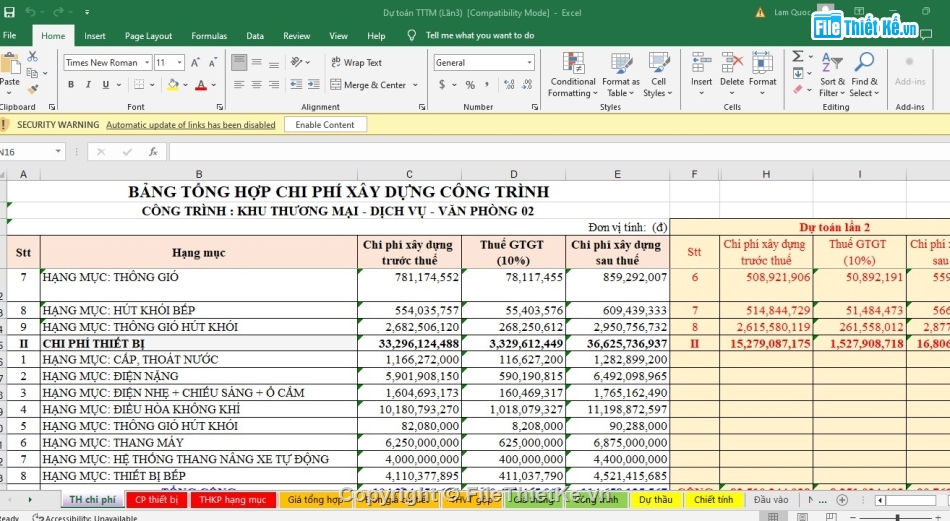Viewport: 950px width, 521px height.
Task: Increase decimal places
Action: coord(509,85)
